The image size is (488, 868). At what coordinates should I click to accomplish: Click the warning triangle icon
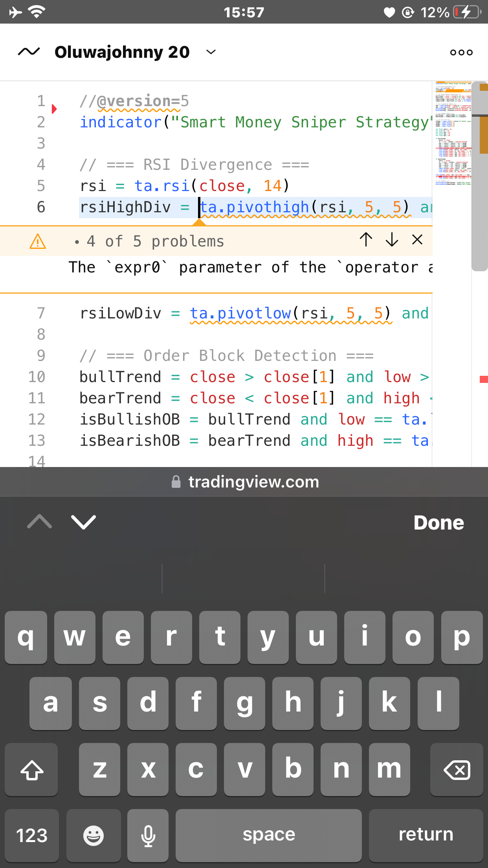point(38,241)
